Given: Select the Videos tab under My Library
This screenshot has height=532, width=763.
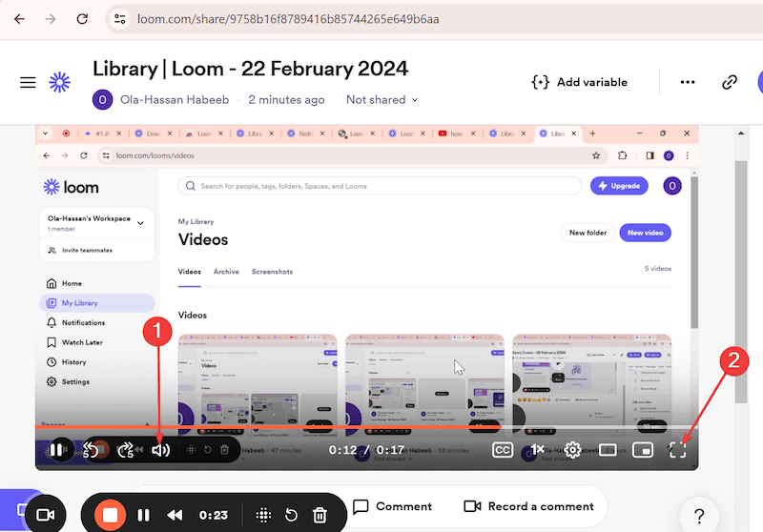Looking at the screenshot, I should point(189,272).
